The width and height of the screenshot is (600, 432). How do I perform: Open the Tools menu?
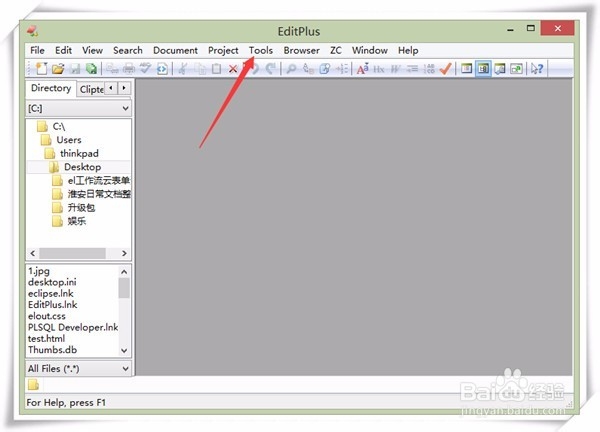coord(261,50)
